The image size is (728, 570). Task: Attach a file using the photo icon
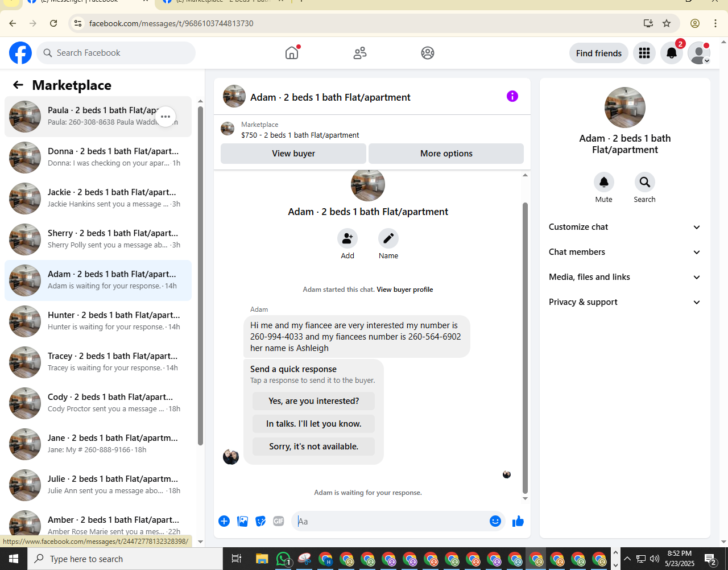point(242,521)
